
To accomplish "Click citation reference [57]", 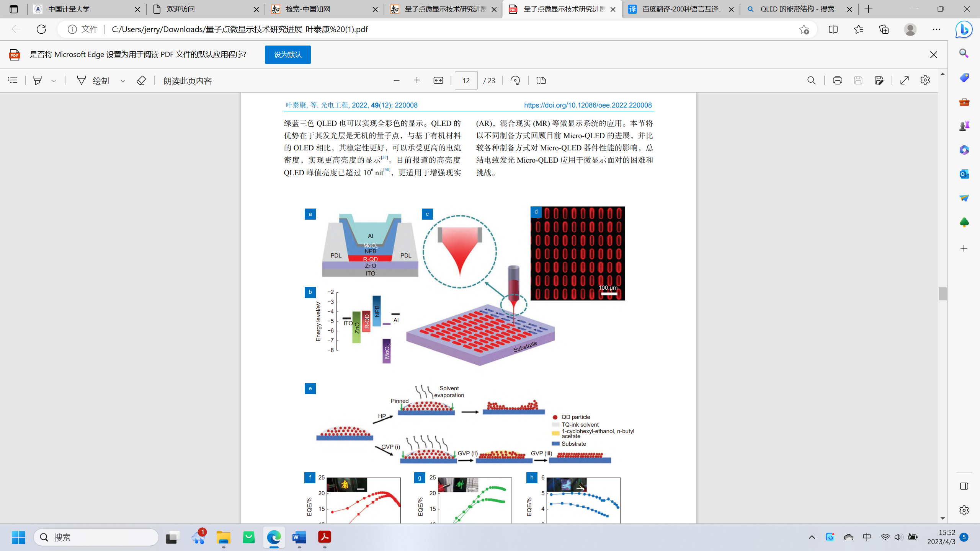I will pos(384,158).
